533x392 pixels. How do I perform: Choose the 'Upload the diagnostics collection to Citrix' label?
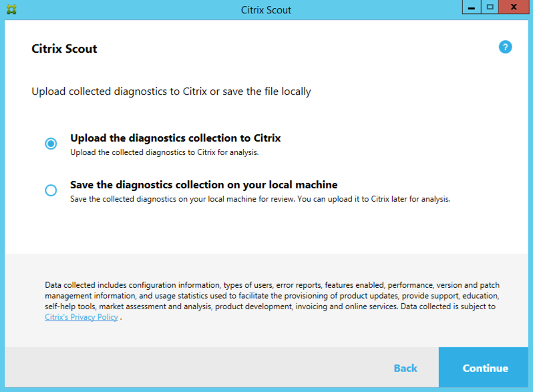tap(176, 138)
